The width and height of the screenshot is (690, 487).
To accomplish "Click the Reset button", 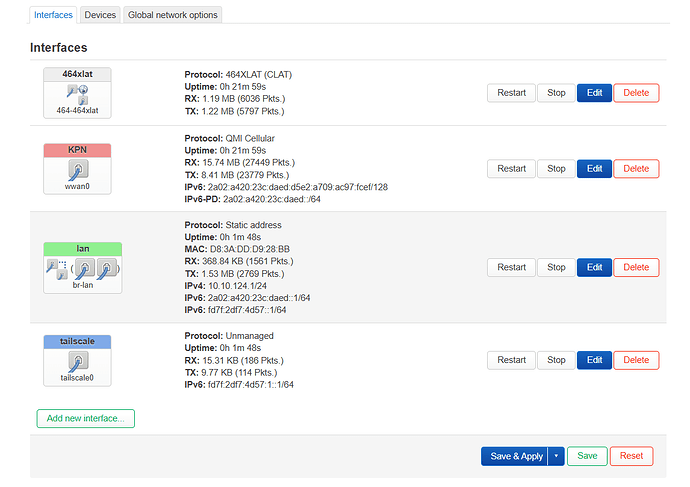I will click(x=631, y=456).
